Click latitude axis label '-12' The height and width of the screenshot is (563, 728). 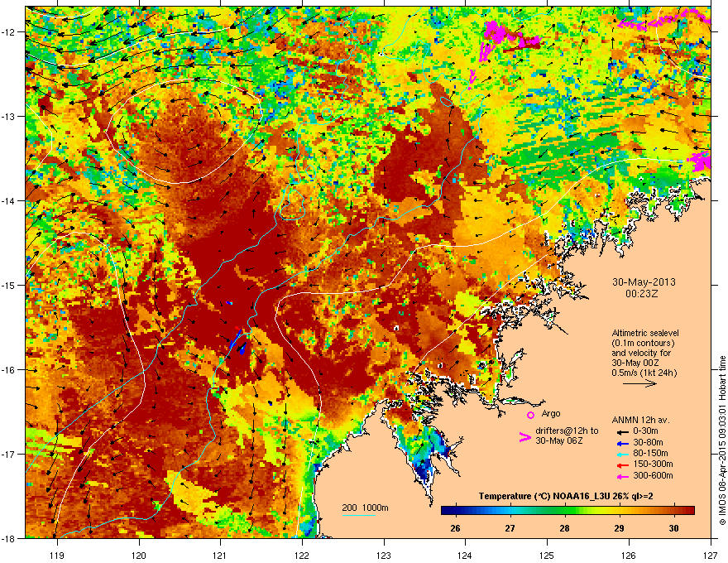coord(8,32)
